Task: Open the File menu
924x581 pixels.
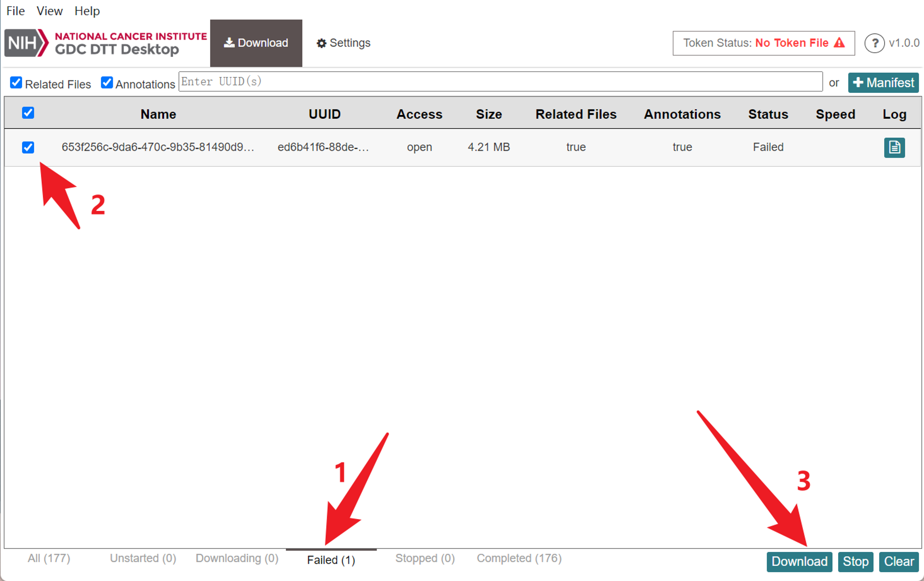Action: point(16,11)
